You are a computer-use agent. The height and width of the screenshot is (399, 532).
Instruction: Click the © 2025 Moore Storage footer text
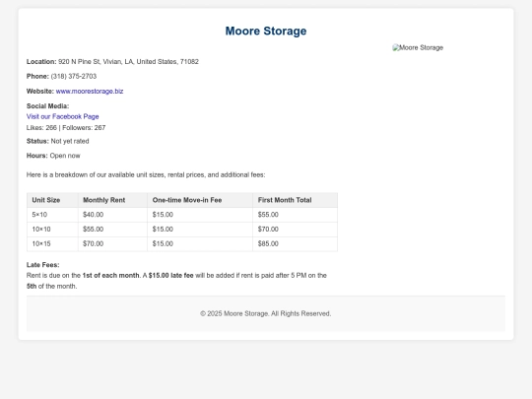pos(266,314)
